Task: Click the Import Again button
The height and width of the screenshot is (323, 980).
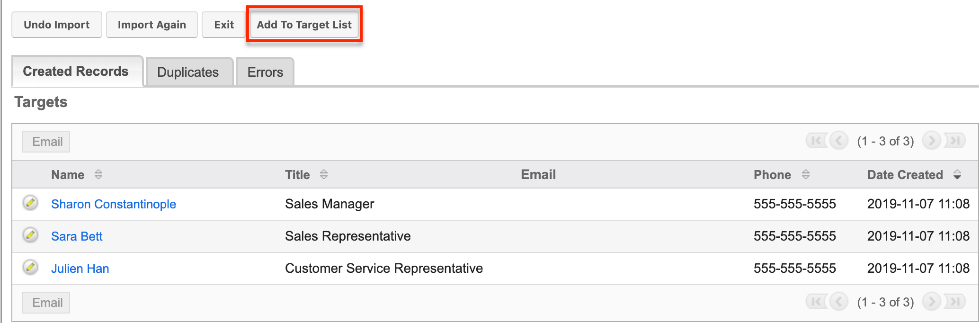Action: click(x=151, y=25)
